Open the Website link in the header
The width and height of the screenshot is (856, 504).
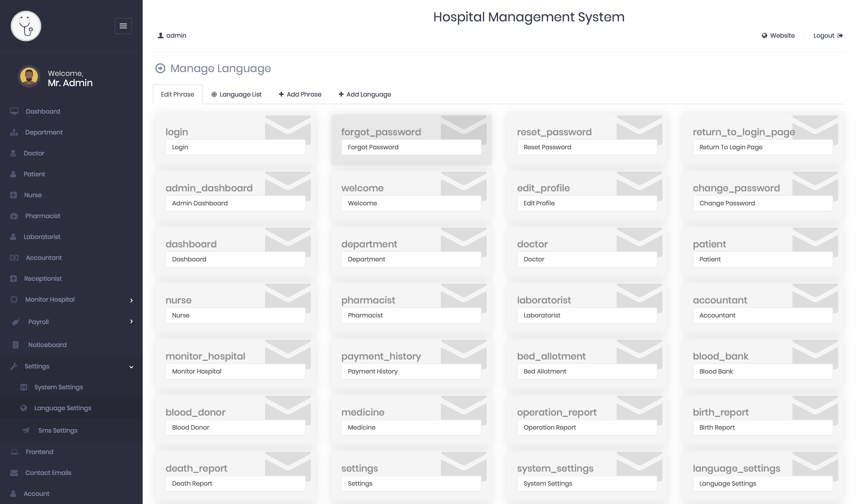pos(778,36)
